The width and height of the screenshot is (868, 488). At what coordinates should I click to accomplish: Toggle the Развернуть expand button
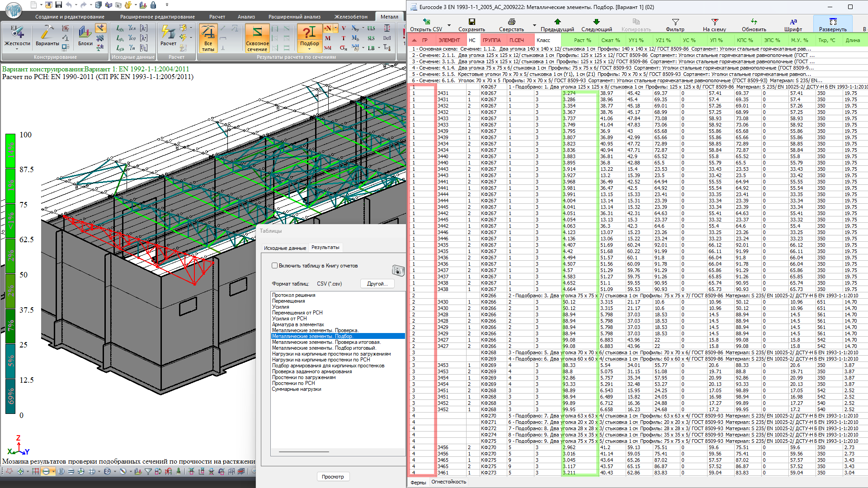pyautogui.click(x=833, y=22)
